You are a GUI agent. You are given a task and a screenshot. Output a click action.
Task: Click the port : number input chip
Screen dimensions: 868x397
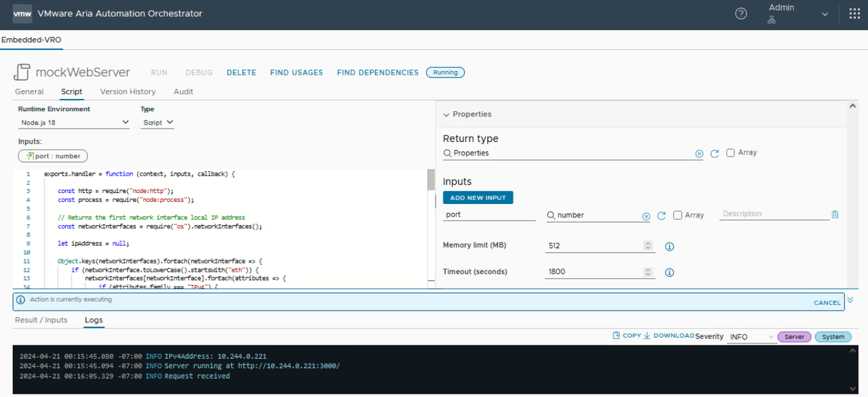(x=53, y=156)
